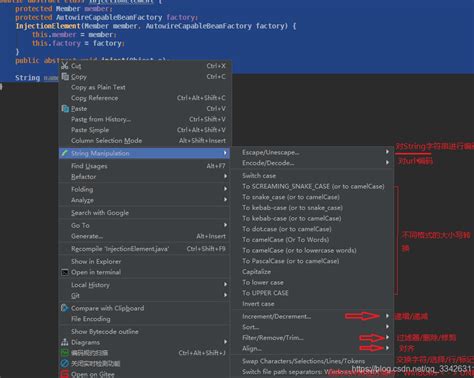Expand the Local History submenu arrow

pyautogui.click(x=225, y=284)
